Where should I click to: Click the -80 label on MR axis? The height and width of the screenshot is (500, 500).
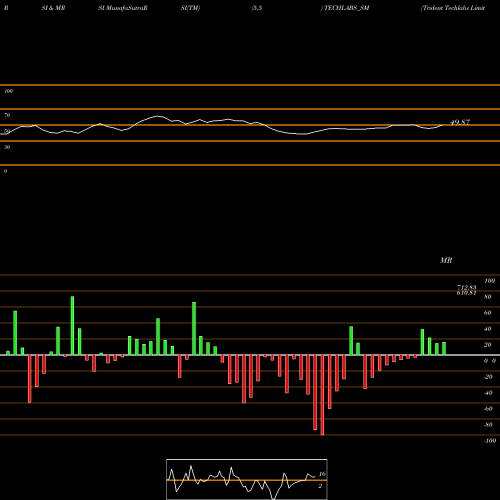[488, 425]
